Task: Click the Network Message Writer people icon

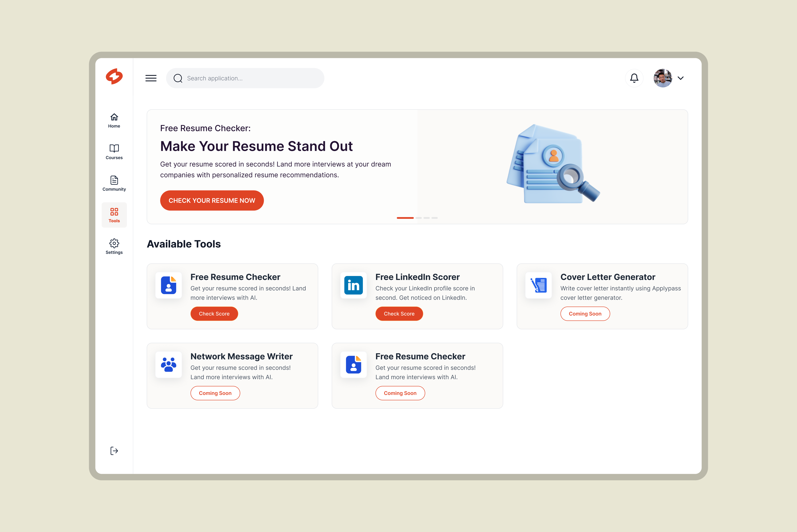Action: click(x=168, y=364)
